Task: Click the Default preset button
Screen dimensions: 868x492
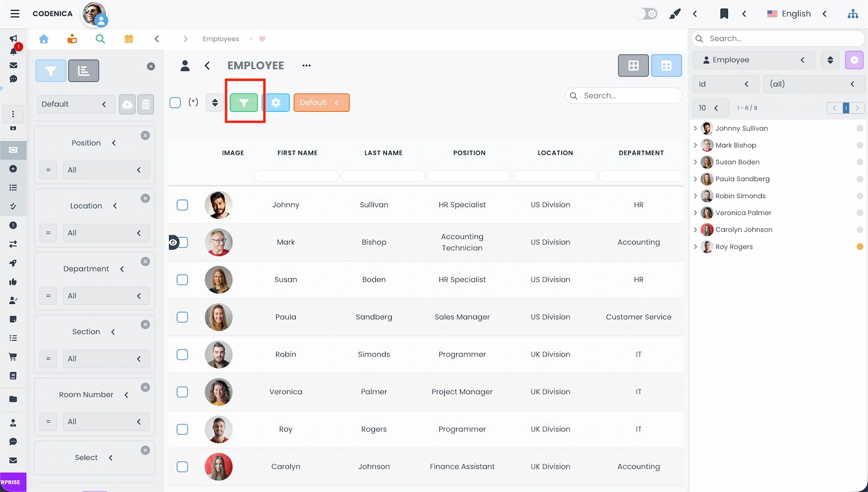Action: 321,102
